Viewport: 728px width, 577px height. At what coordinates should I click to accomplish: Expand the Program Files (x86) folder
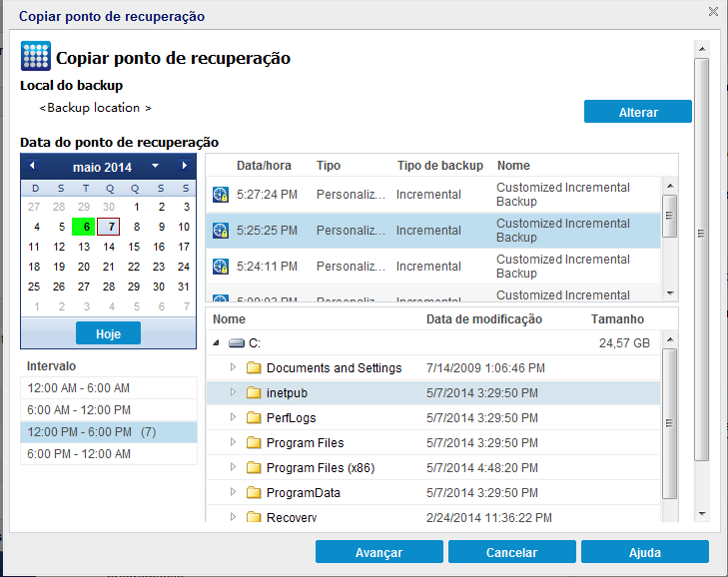(x=233, y=467)
